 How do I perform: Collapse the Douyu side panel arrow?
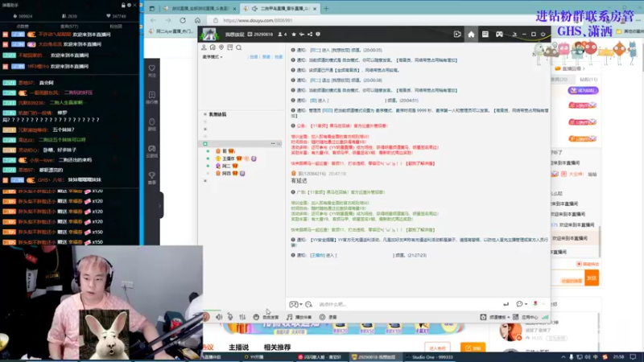pyautogui.click(x=159, y=206)
